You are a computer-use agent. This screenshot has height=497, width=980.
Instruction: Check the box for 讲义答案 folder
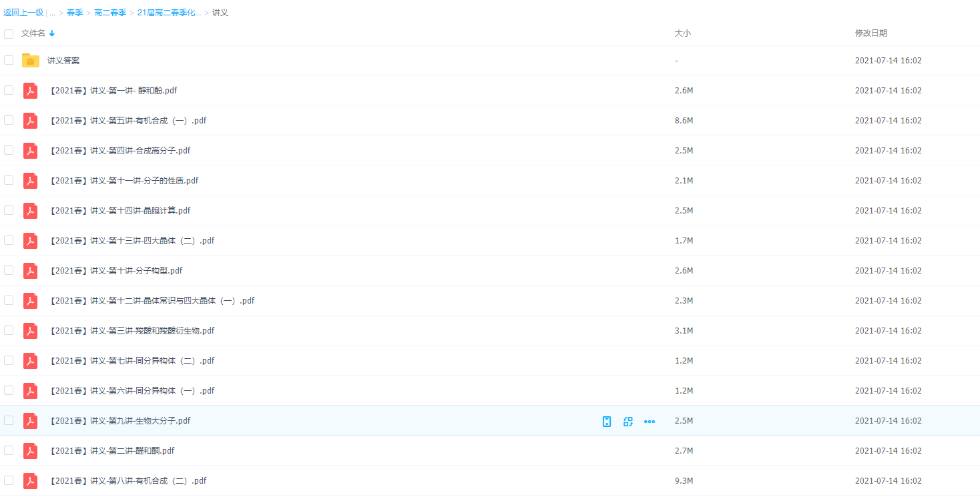tap(9, 60)
